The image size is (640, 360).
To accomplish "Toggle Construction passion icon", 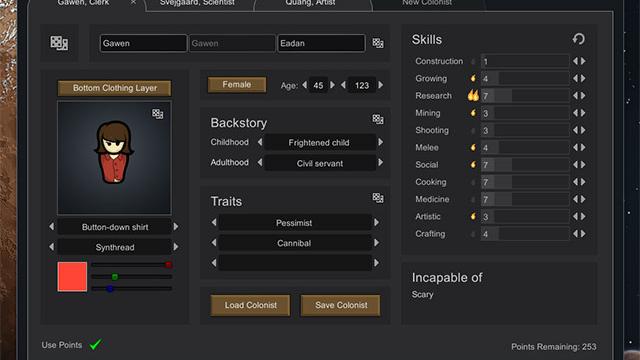I will 473,61.
